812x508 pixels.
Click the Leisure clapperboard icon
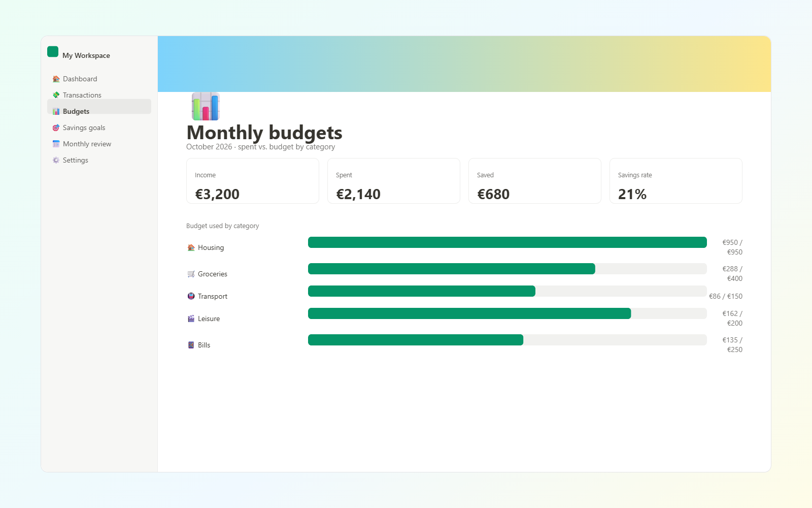pos(191,319)
